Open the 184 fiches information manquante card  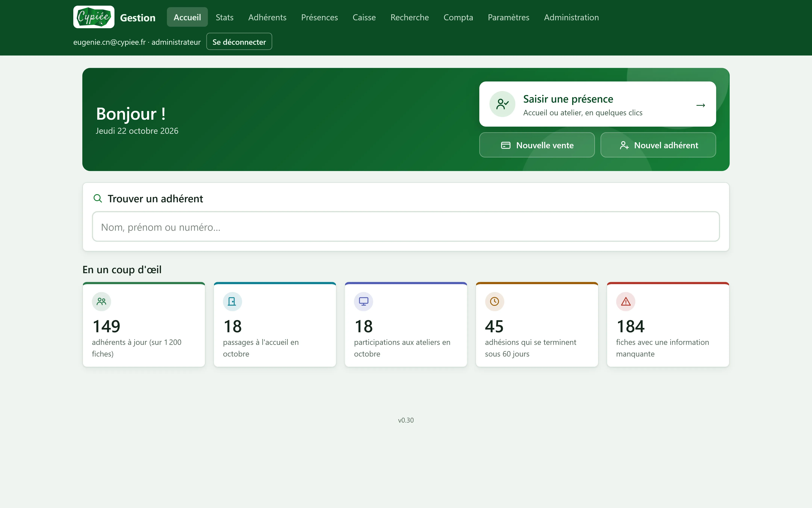pos(668,325)
